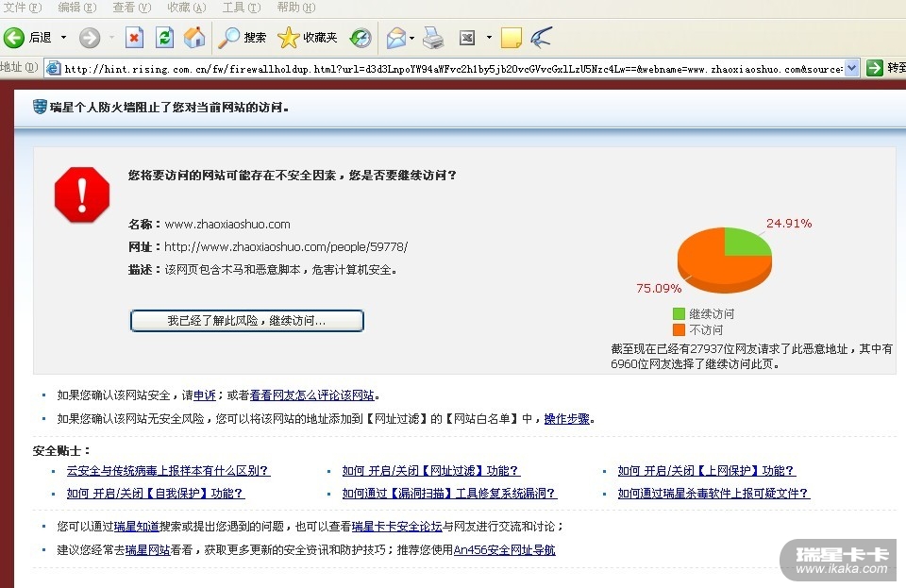
Task: Click the green pie chart slice
Action: [746, 243]
